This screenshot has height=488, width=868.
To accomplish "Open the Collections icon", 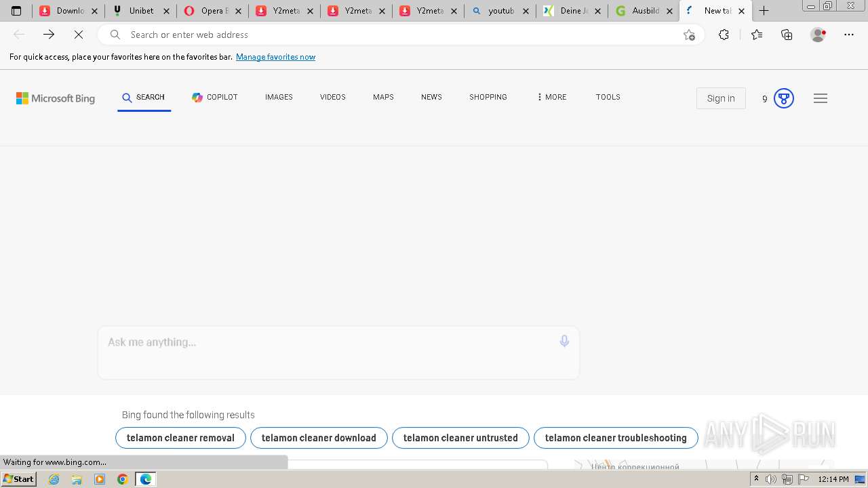I will 787,35.
